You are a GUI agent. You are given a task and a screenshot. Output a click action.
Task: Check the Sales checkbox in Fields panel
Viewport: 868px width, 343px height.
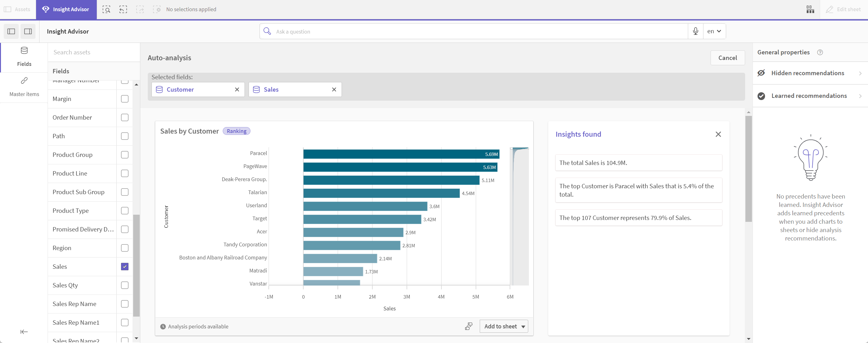coord(124,267)
